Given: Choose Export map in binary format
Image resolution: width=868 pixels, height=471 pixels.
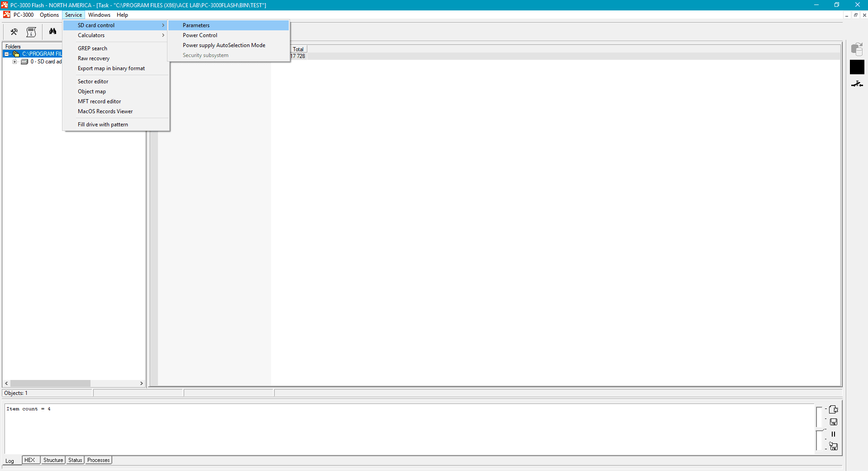Looking at the screenshot, I should point(116,68).
